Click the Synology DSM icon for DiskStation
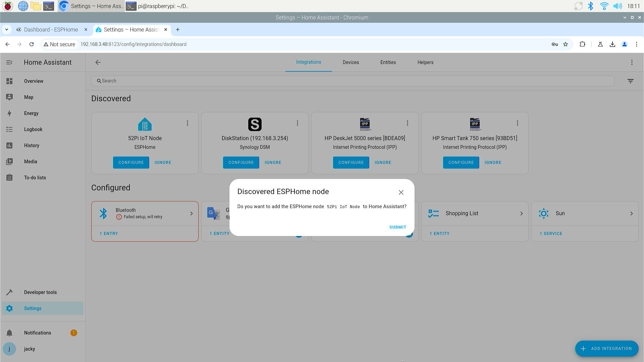Image resolution: width=644 pixels, height=362 pixels. (x=254, y=124)
